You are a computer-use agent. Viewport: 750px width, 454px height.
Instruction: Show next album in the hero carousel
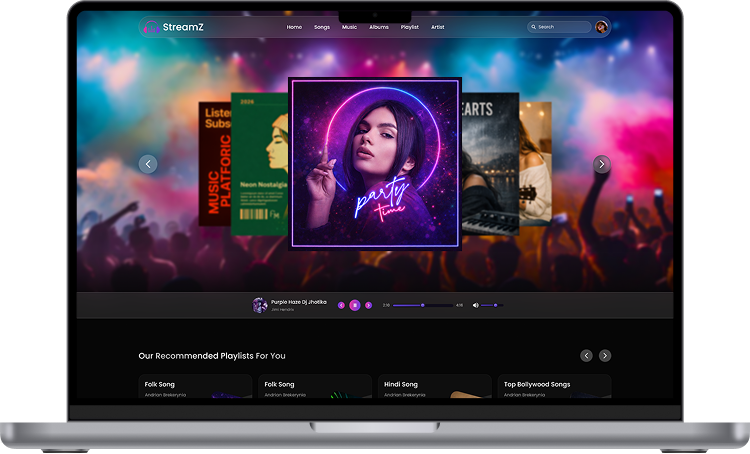602,164
